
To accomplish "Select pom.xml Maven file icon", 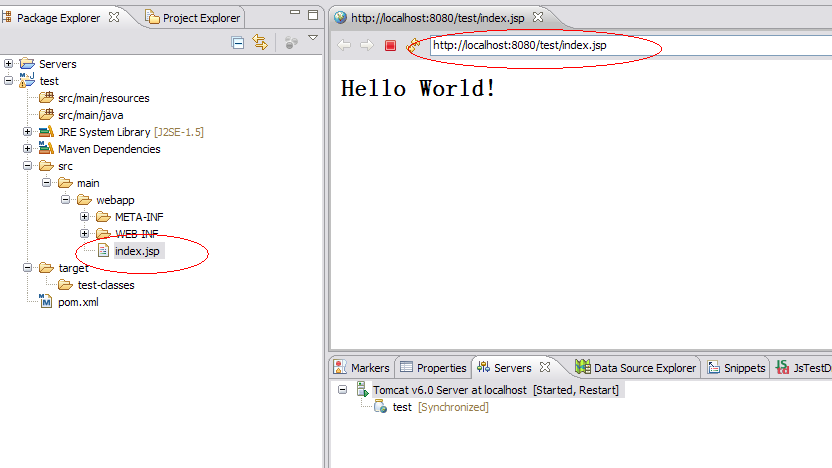I will [46, 301].
